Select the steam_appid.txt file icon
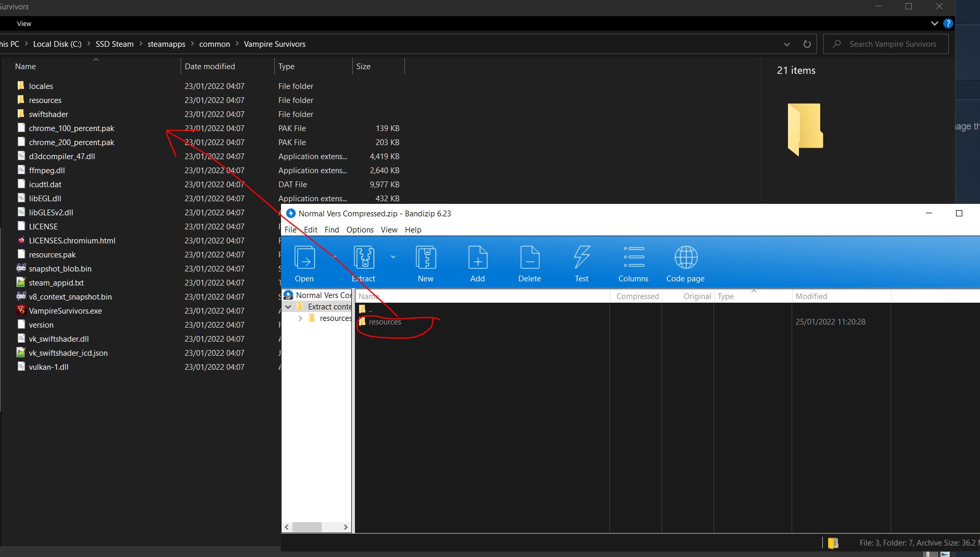This screenshot has height=557, width=980. [x=21, y=282]
